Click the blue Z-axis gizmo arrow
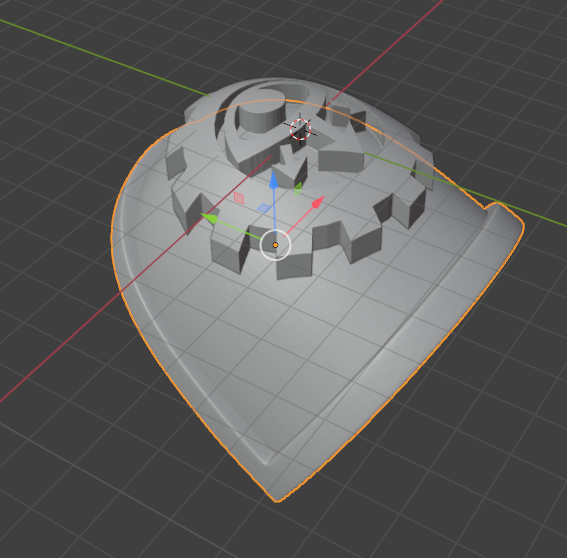The image size is (567, 558). pos(274,180)
